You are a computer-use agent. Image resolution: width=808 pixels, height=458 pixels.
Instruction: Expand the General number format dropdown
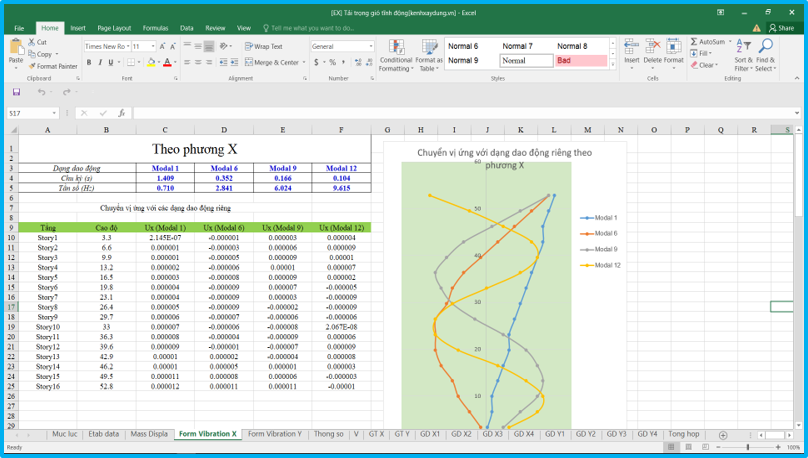tap(371, 46)
